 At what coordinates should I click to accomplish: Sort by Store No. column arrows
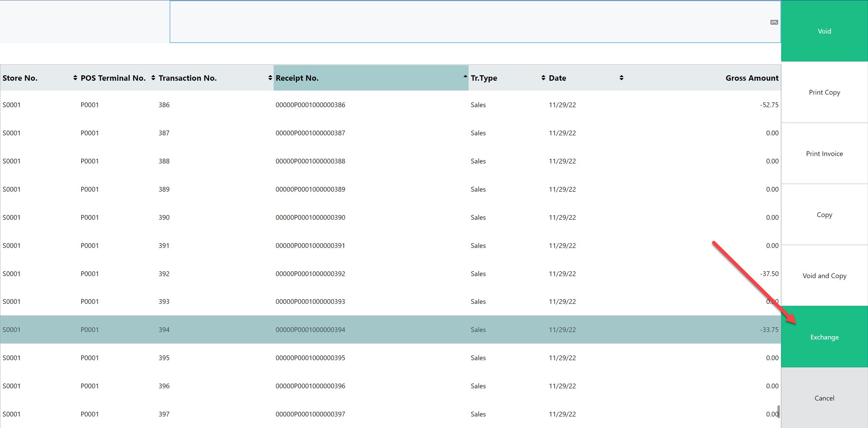pos(75,78)
